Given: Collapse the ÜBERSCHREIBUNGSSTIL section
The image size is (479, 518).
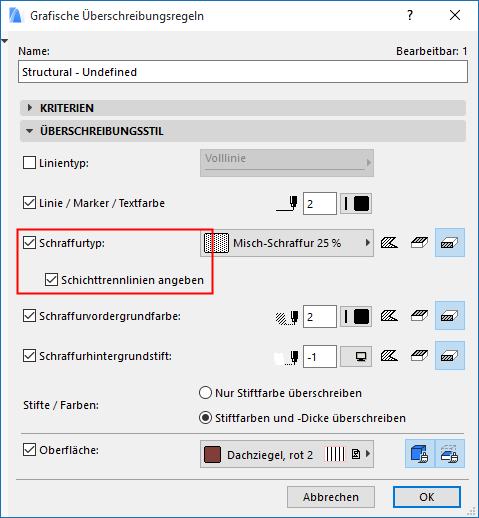Looking at the screenshot, I should (x=243, y=131).
